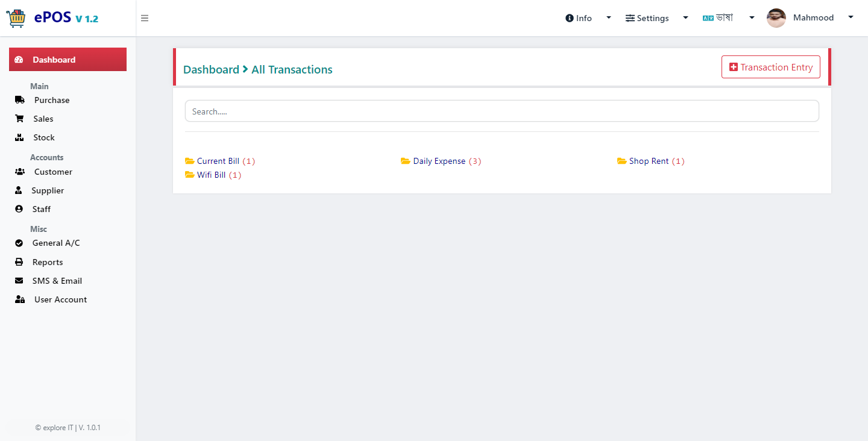
Task: Select Customer in the sidebar
Action: tap(53, 172)
